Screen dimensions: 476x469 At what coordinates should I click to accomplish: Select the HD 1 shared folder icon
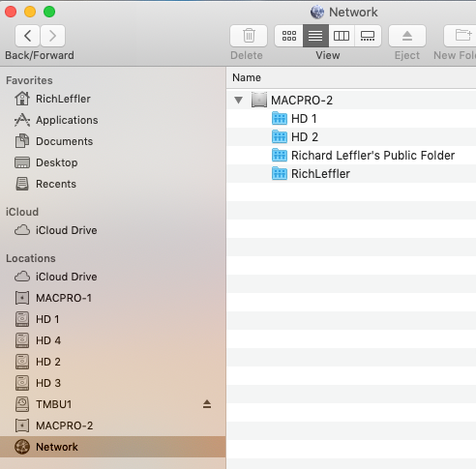pyautogui.click(x=280, y=118)
